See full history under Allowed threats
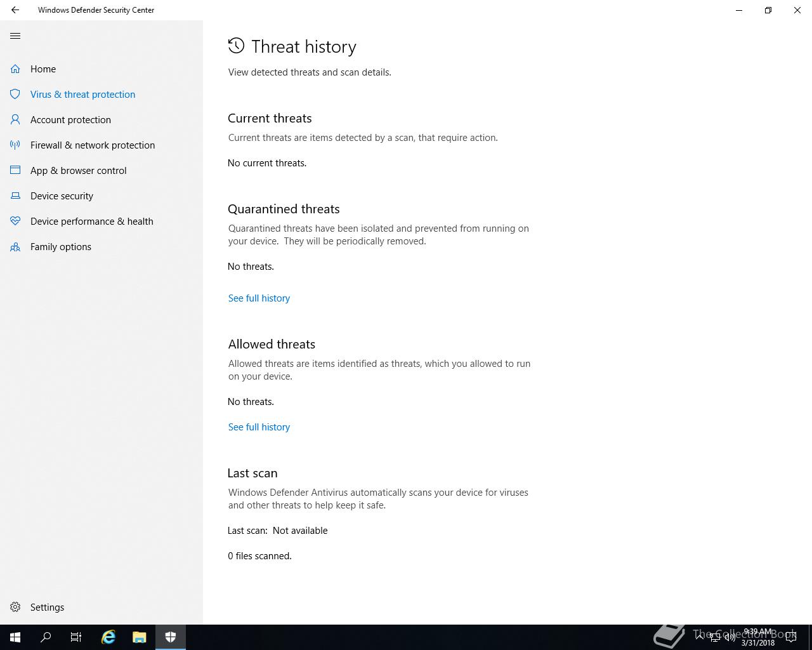Viewport: 812px width, 650px height. click(259, 427)
